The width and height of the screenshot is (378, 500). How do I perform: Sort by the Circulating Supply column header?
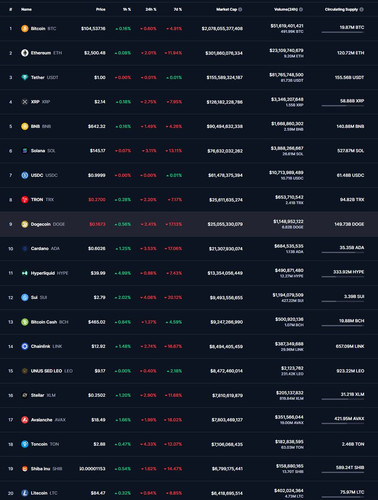[x=341, y=9]
